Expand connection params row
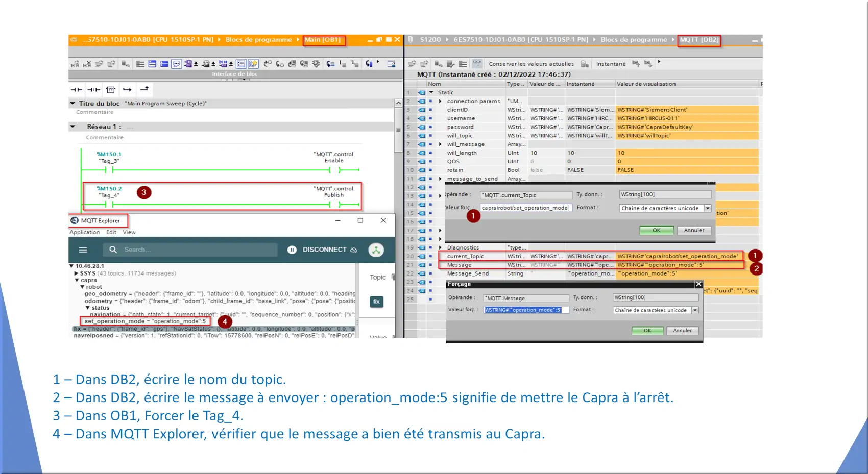Image resolution: width=868 pixels, height=474 pixels. point(440,101)
